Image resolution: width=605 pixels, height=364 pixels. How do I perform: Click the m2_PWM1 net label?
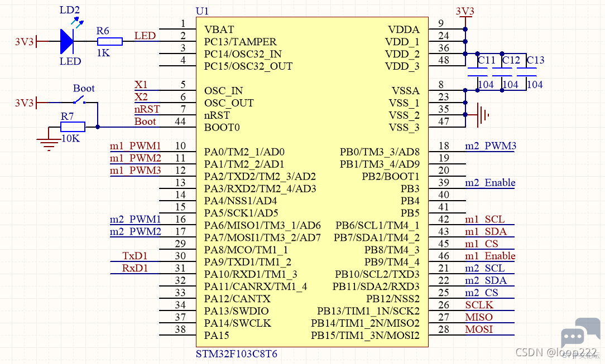point(135,219)
